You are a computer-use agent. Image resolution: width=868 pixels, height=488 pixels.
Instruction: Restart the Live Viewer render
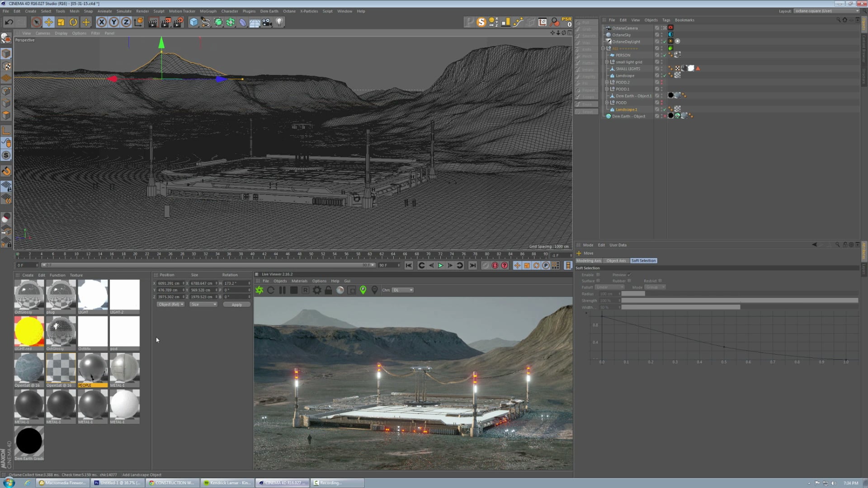[271, 290]
